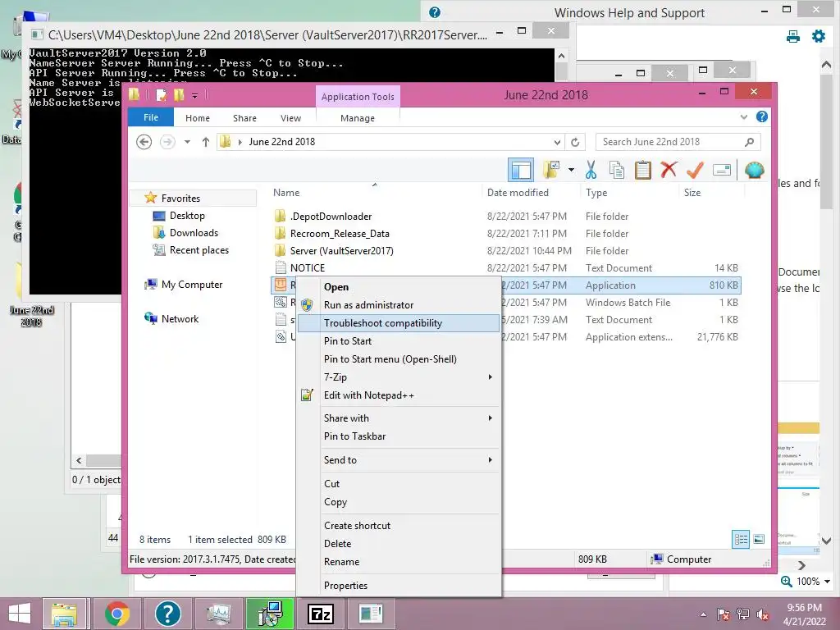The width and height of the screenshot is (840, 630).
Task: Select the .DepotDownloader folder
Action: coord(331,217)
